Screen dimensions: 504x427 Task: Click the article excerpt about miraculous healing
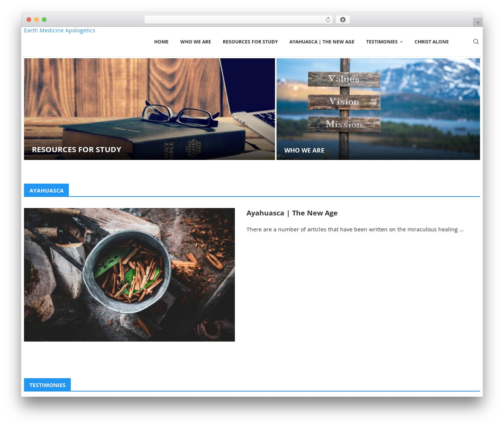355,229
